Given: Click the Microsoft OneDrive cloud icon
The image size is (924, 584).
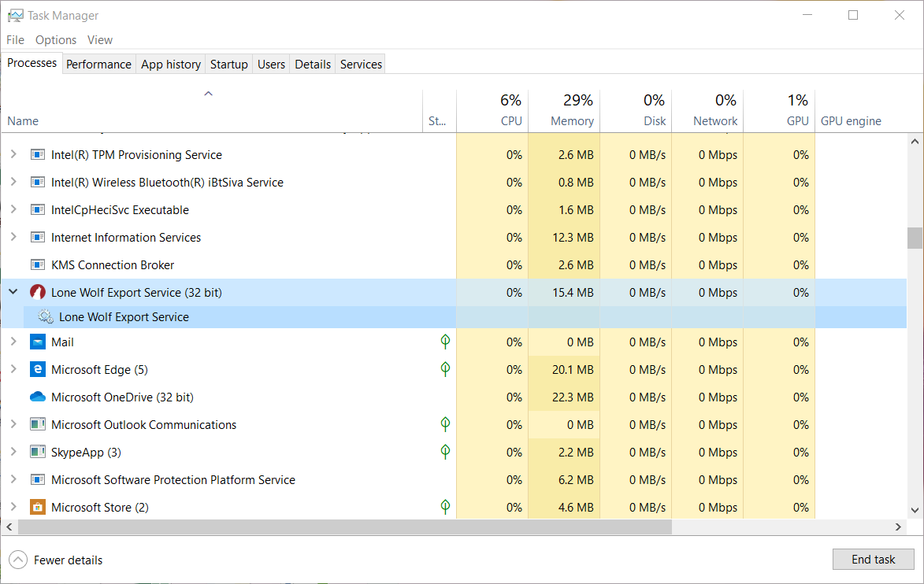Looking at the screenshot, I should click(38, 397).
